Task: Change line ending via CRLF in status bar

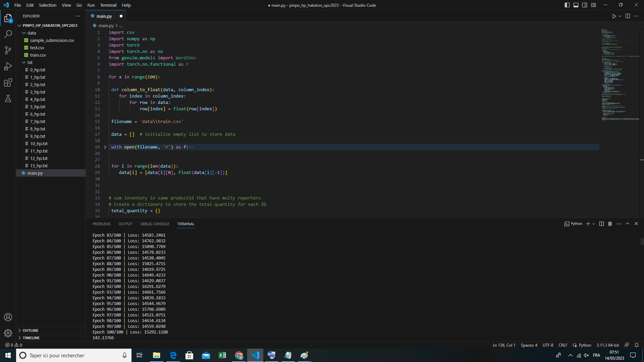Action: coord(563,345)
